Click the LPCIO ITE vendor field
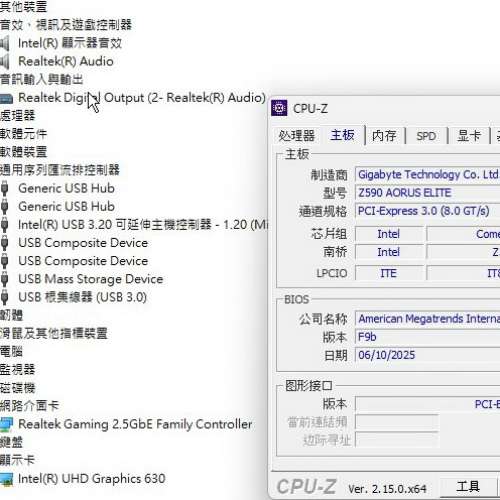 [389, 273]
